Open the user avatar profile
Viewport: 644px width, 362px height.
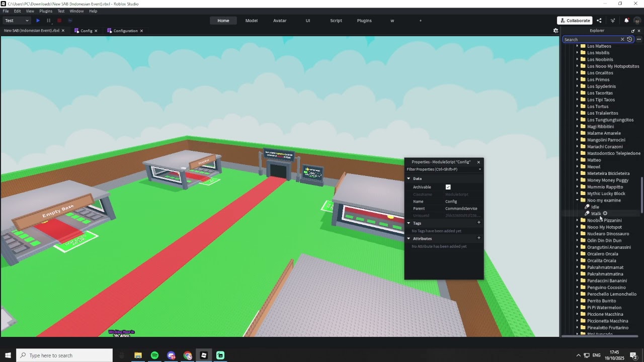[637, 21]
